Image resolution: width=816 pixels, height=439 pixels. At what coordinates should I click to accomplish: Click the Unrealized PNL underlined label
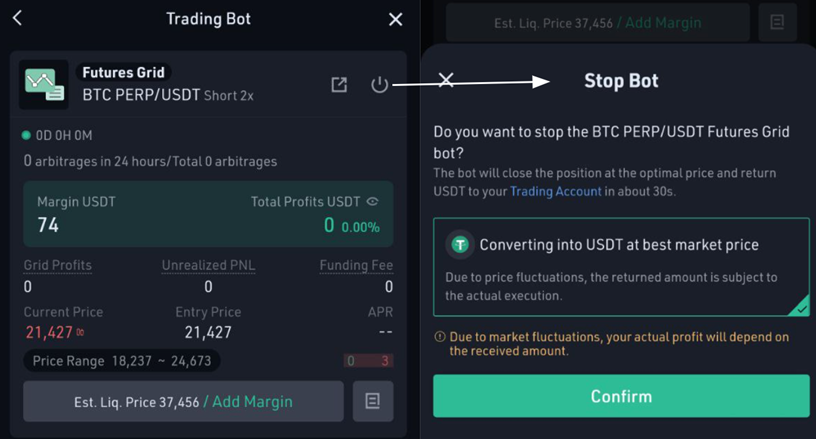(x=208, y=265)
